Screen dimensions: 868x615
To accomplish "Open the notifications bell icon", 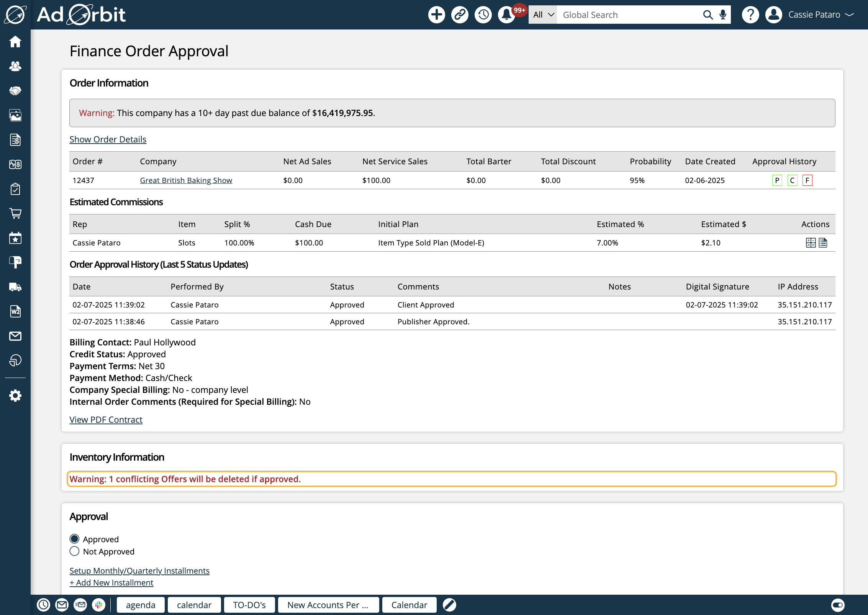I will pos(506,15).
